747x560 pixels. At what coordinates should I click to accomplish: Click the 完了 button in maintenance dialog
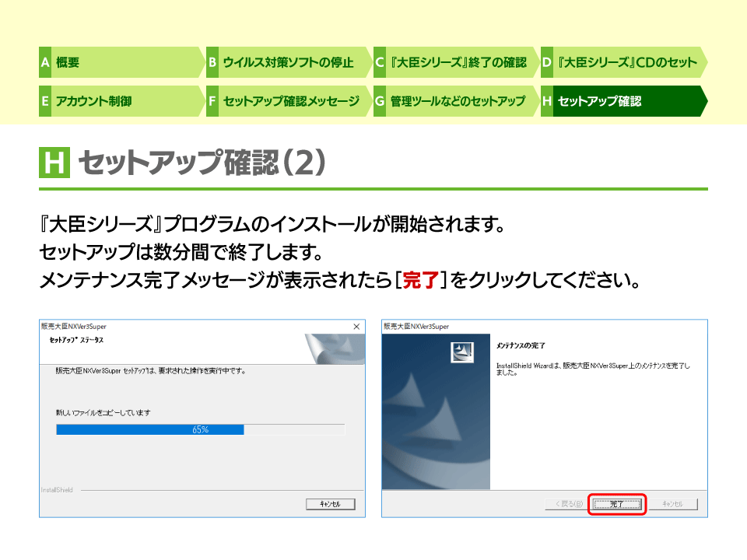tap(617, 504)
